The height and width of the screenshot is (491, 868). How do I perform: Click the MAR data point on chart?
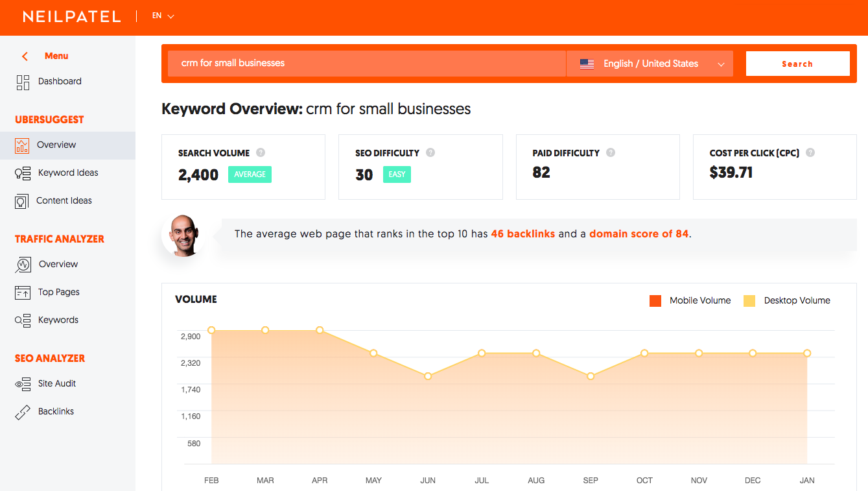265,330
